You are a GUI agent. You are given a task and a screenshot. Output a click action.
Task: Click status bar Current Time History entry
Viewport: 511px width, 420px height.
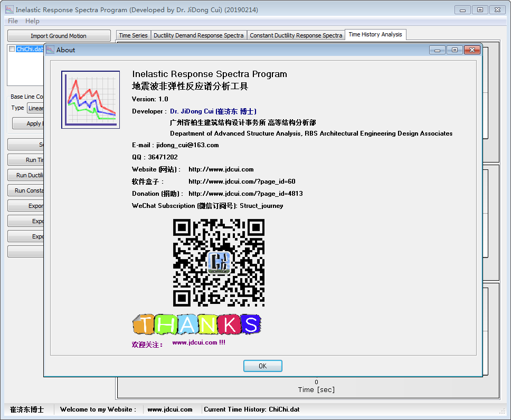(252, 409)
